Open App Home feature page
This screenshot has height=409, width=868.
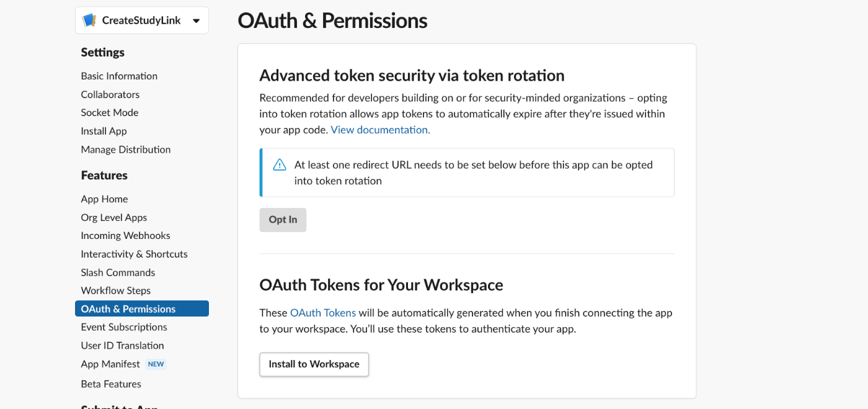(104, 199)
